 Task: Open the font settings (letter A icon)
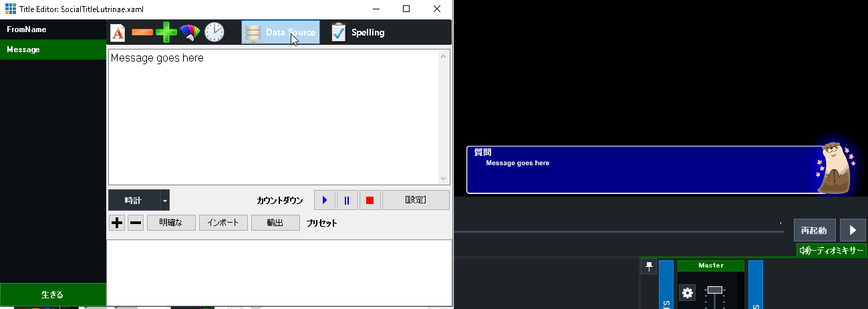118,32
